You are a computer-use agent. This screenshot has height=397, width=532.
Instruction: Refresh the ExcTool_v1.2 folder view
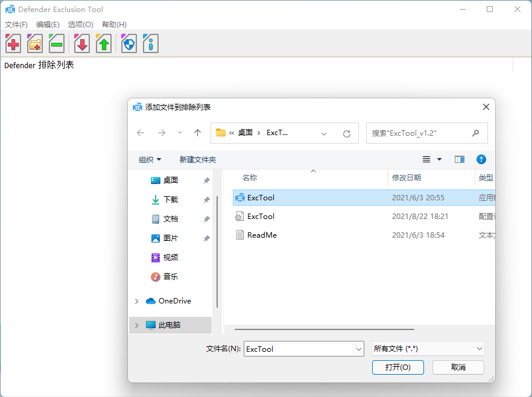(x=347, y=134)
